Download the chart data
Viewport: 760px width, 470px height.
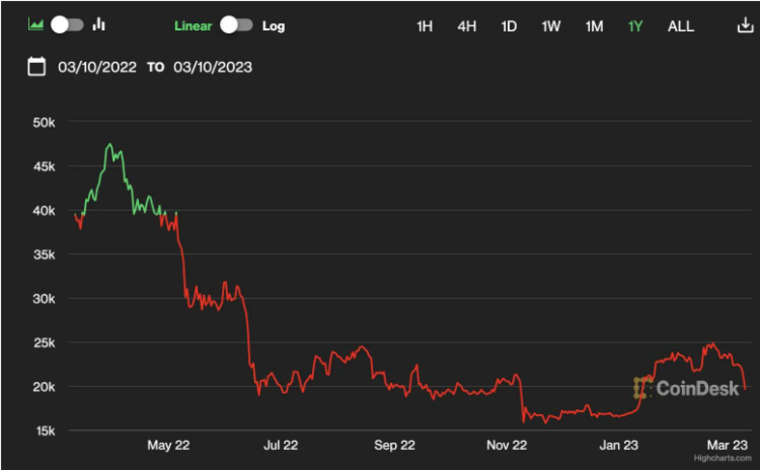tap(745, 25)
